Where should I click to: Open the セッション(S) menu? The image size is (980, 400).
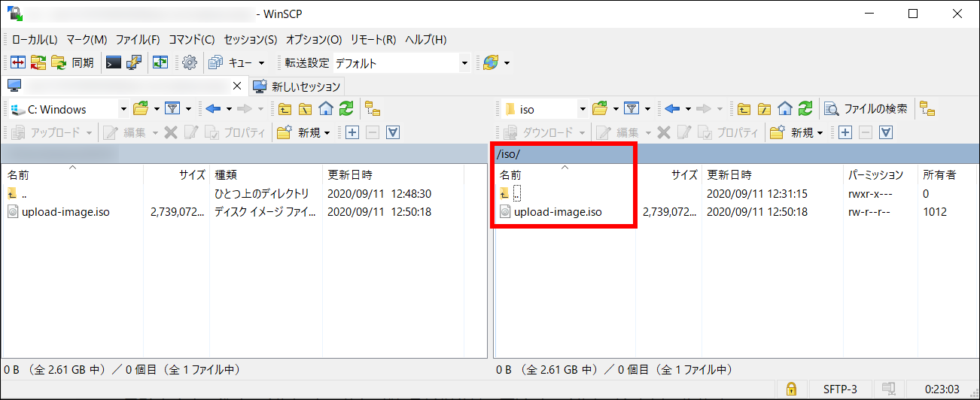[250, 39]
